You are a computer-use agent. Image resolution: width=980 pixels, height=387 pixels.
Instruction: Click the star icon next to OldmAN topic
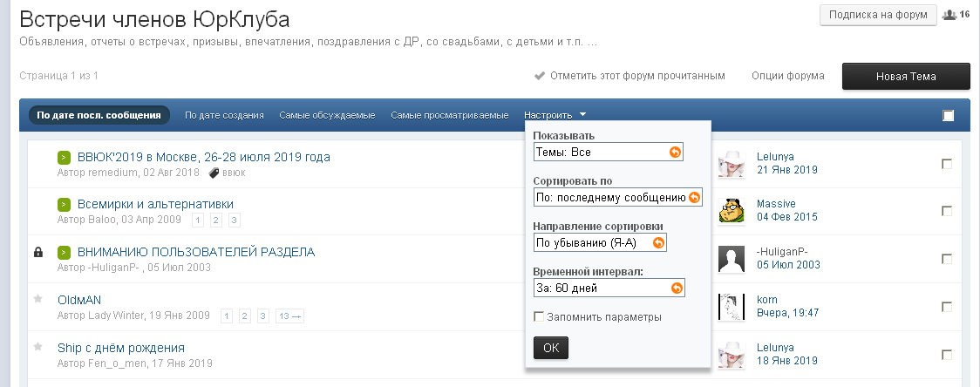[x=37, y=299]
